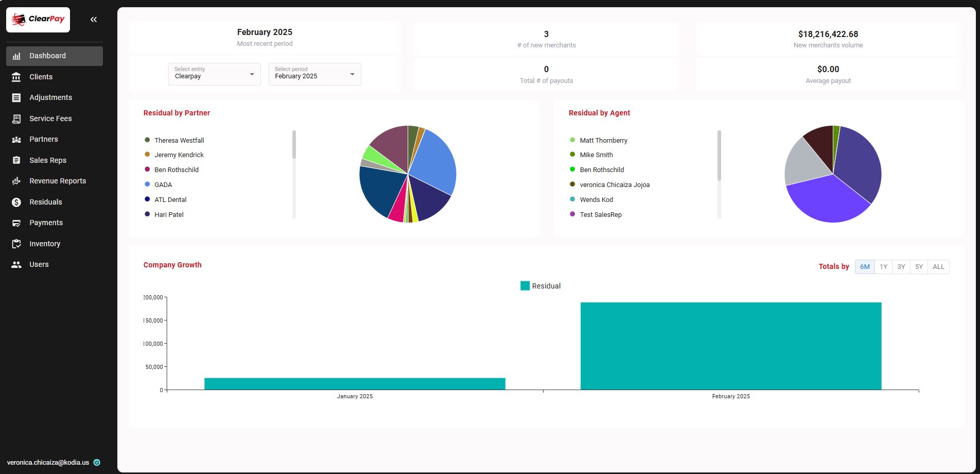Image resolution: width=980 pixels, height=474 pixels.
Task: Open Service Fees via its receipt icon
Action: point(16,118)
